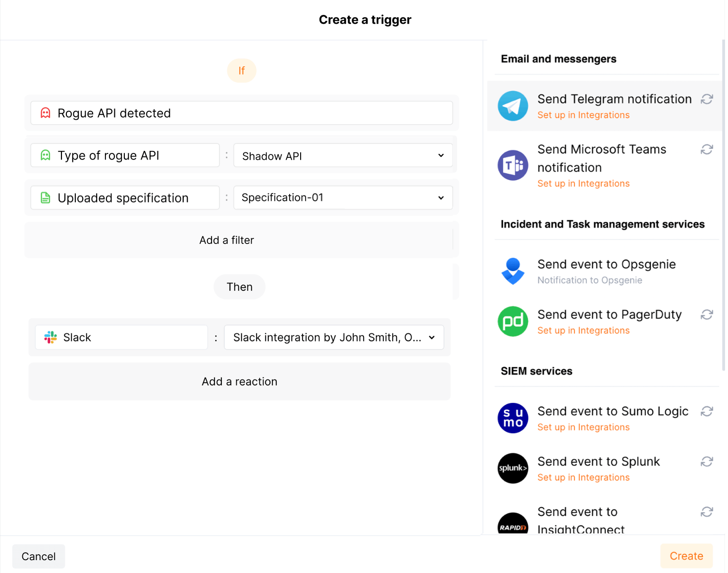This screenshot has height=573, width=728.
Task: Select the PagerDuty icon
Action: (x=513, y=321)
